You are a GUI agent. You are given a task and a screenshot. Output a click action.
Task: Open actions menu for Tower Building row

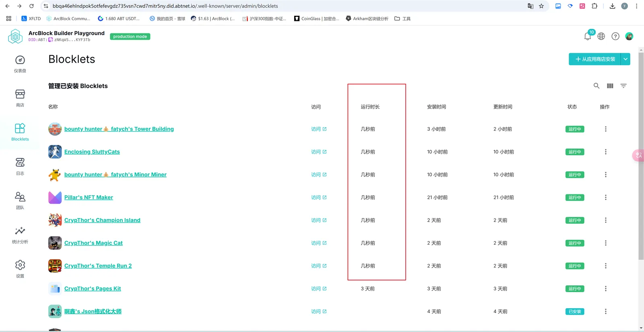(x=605, y=129)
